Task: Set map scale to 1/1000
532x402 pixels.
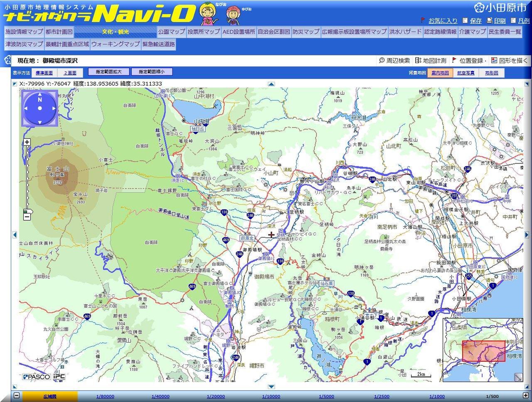Action: pyautogui.click(x=437, y=396)
